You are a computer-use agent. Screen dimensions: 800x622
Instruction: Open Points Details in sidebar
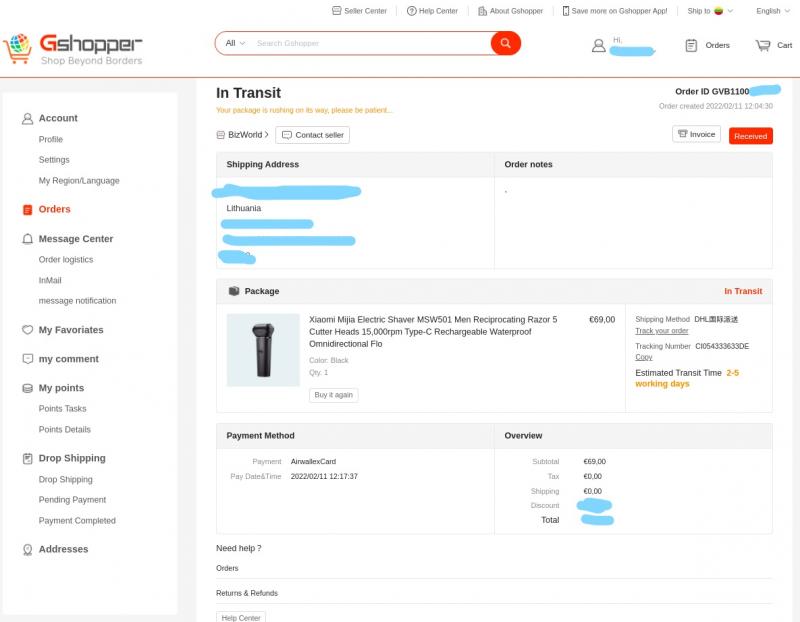[x=65, y=430]
